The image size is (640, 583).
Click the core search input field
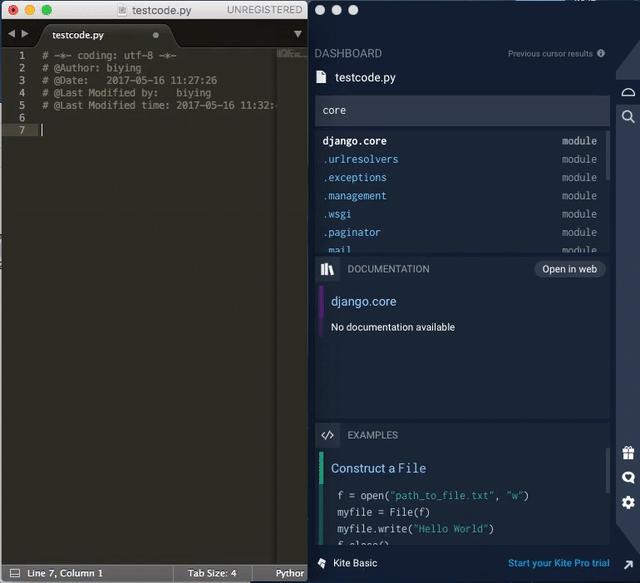[x=462, y=111]
